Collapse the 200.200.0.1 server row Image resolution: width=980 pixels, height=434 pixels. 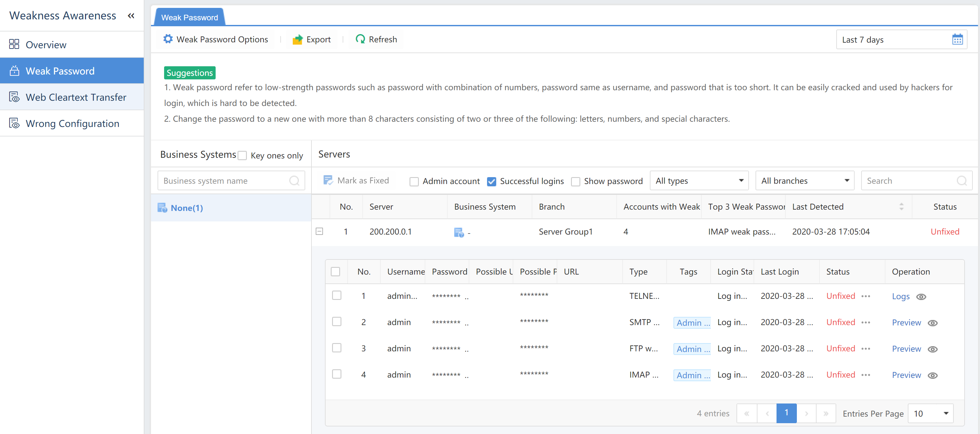(320, 231)
